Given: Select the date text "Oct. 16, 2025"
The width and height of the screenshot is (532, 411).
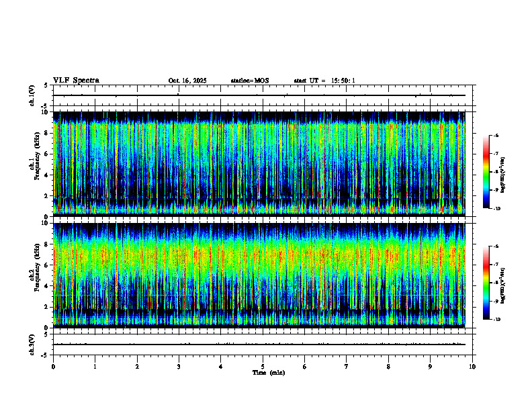Looking at the screenshot, I should point(187,81).
